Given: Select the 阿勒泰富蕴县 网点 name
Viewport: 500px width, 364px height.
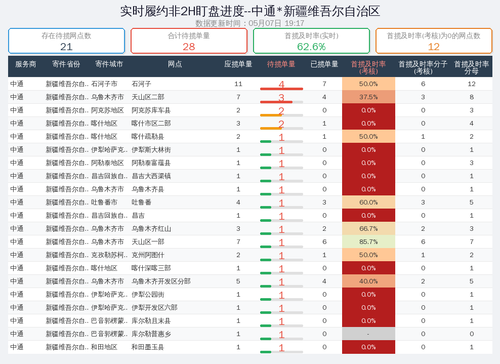Looking at the screenshot, I should point(151,163).
